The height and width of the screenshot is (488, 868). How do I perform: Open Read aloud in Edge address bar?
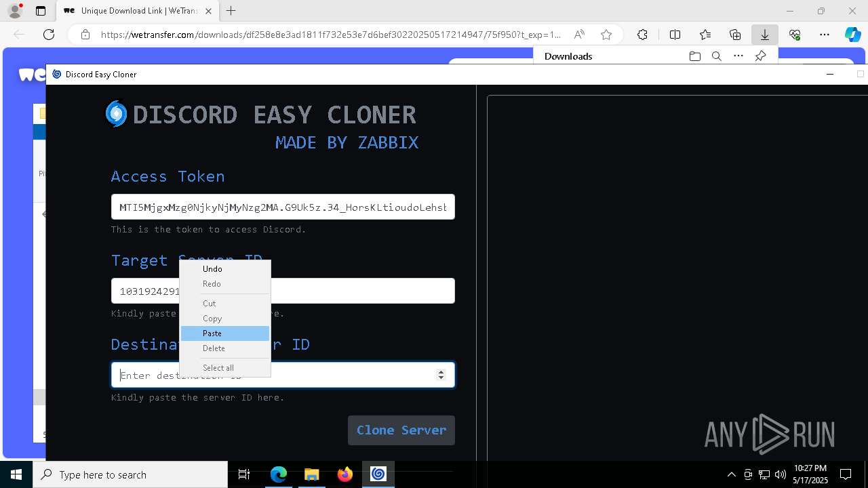[x=579, y=35]
